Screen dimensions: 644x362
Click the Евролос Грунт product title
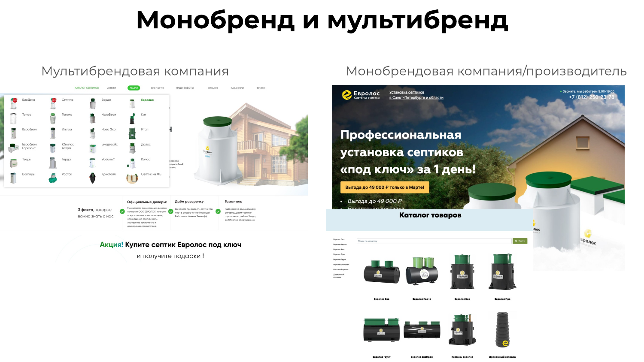(382, 357)
